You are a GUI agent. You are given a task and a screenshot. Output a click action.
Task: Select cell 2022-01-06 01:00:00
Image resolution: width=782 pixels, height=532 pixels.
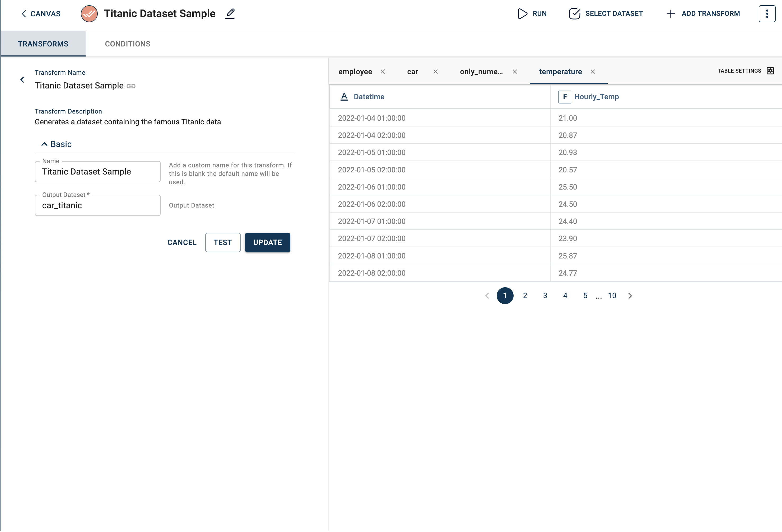440,187
